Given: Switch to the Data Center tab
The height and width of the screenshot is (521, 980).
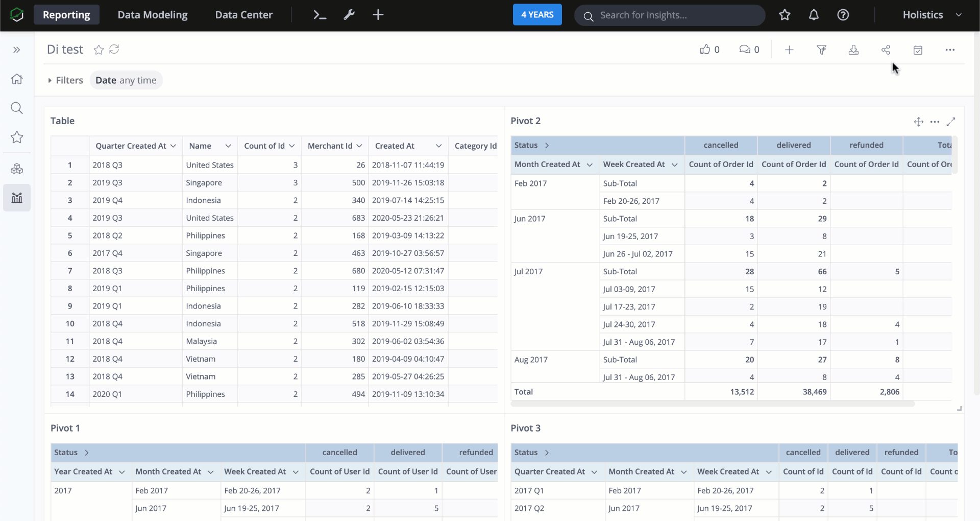Looking at the screenshot, I should tap(244, 15).
